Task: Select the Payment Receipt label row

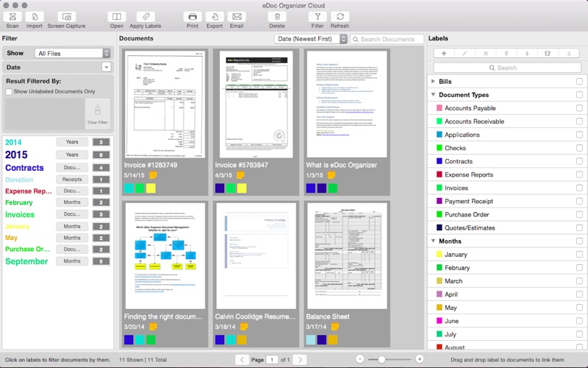Action: 507,201
